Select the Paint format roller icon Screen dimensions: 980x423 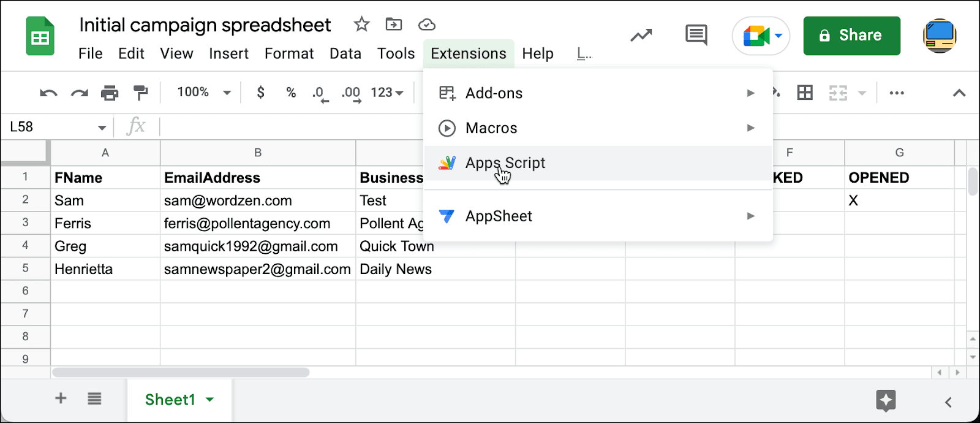(140, 93)
